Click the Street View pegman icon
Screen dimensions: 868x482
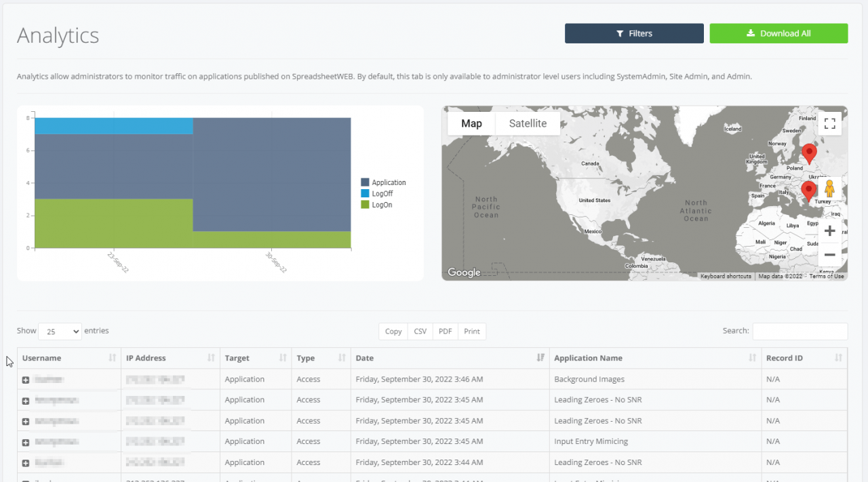[x=829, y=189]
